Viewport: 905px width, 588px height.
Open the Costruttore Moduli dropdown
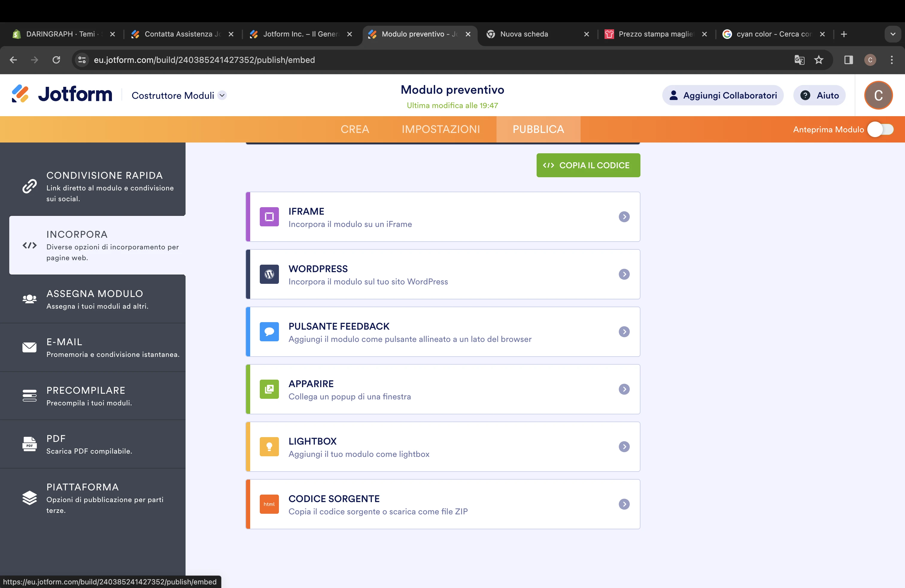tap(222, 95)
